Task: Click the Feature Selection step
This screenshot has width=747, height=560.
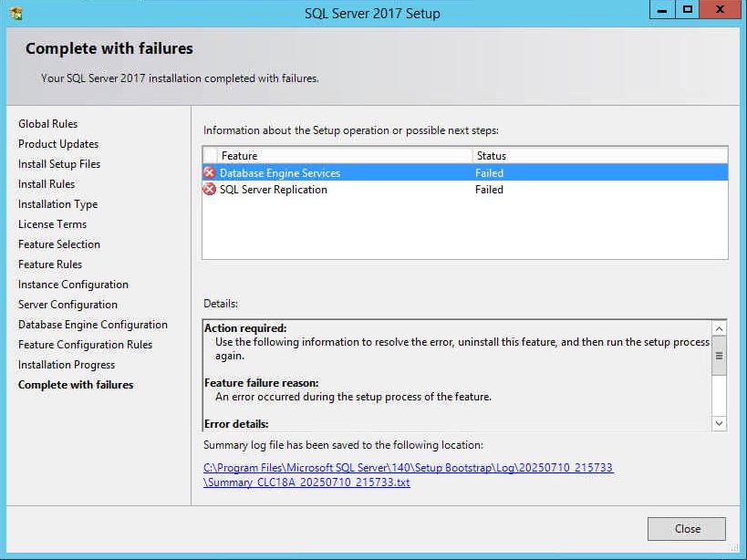Action: 59,244
